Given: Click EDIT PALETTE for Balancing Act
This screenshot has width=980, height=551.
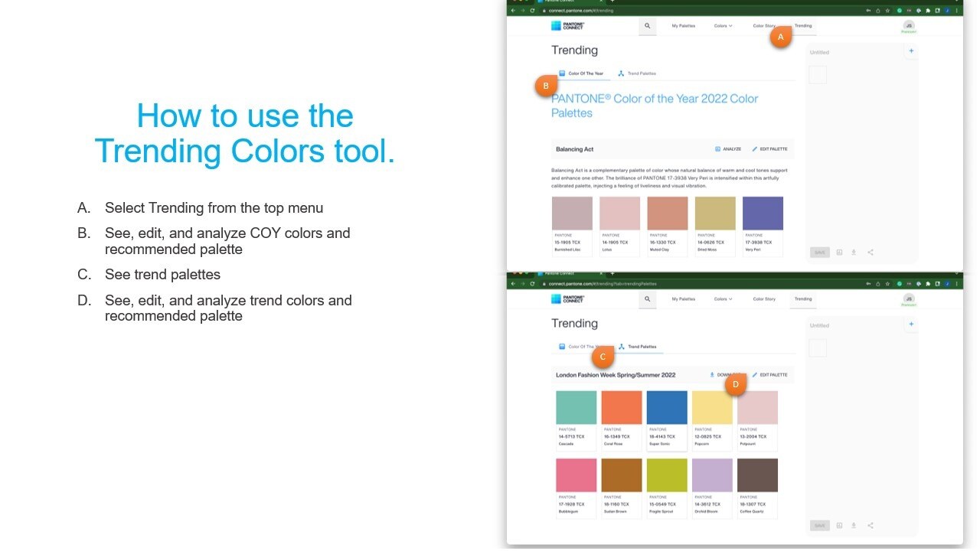Looking at the screenshot, I should pyautogui.click(x=769, y=149).
